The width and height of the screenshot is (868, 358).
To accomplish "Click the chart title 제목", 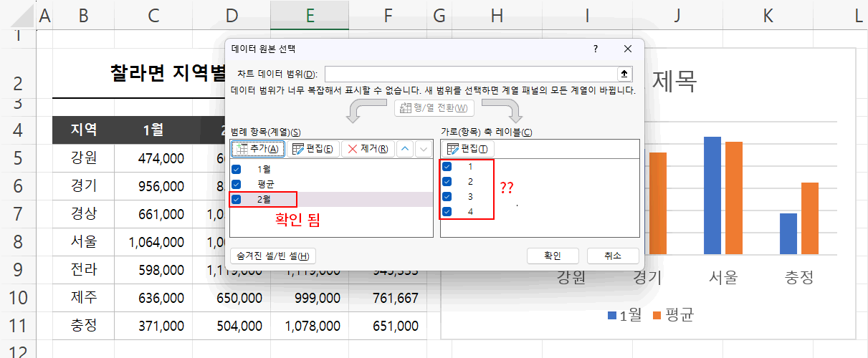I will point(673,79).
